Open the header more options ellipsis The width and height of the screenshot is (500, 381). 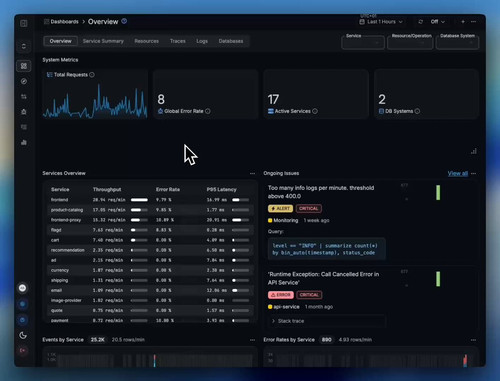pos(473,22)
